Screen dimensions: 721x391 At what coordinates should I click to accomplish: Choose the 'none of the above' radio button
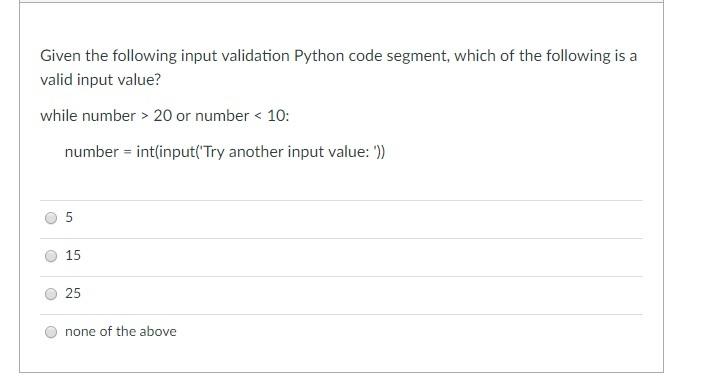point(51,332)
